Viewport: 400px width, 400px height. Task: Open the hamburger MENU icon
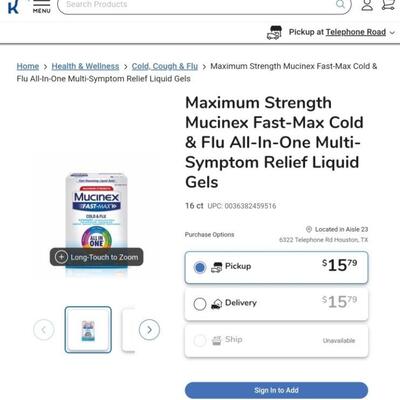[42, 6]
